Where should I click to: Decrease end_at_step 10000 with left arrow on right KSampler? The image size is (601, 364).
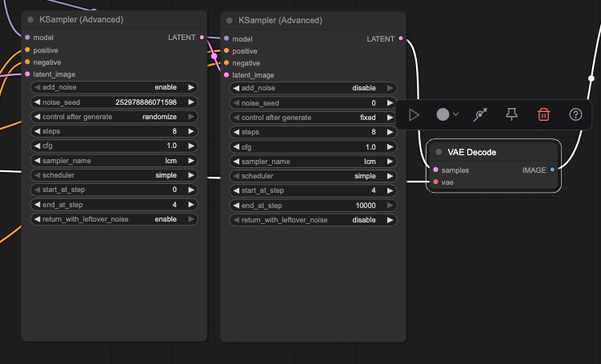pos(236,206)
